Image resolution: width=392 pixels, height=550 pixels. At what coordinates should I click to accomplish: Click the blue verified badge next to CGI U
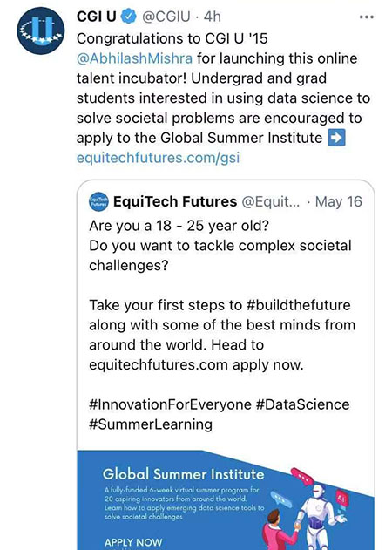[129, 17]
